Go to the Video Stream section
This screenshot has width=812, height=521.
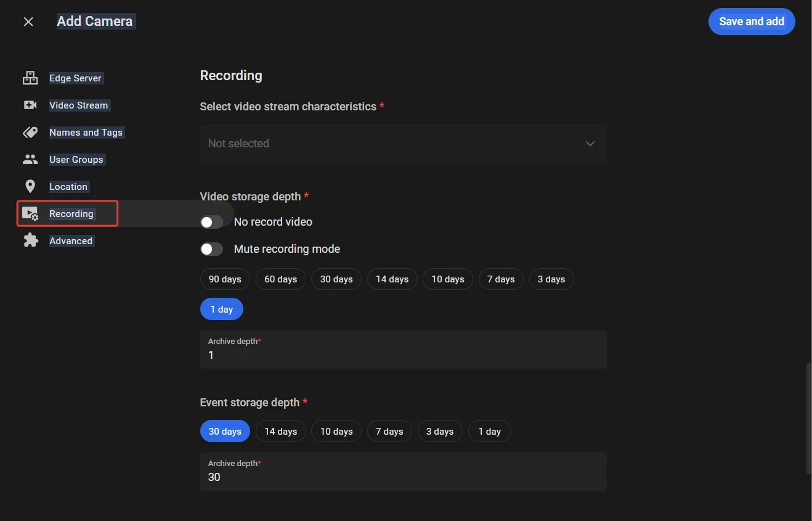(79, 105)
